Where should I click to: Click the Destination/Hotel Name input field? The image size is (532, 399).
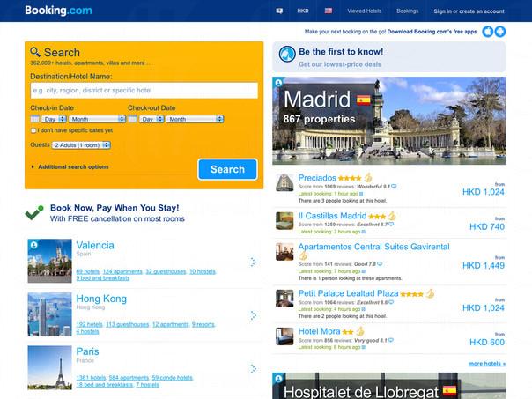[144, 90]
